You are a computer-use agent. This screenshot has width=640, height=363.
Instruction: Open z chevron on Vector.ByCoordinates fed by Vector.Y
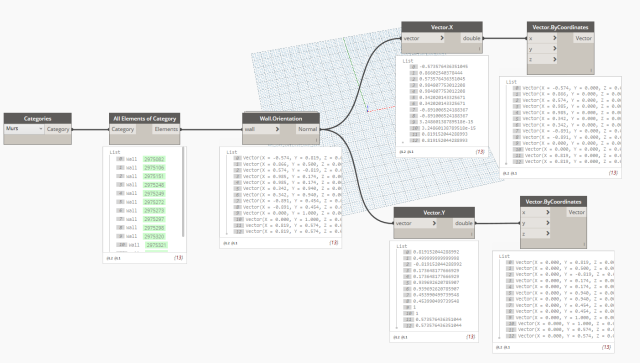547,234
